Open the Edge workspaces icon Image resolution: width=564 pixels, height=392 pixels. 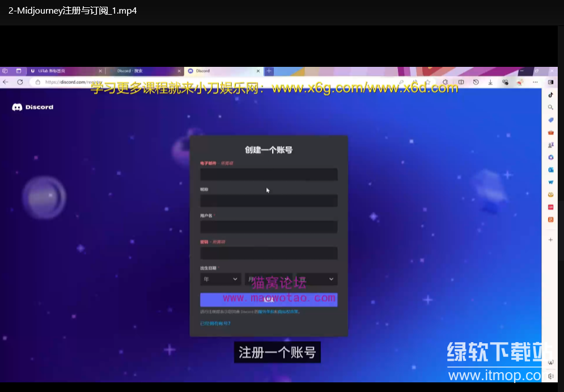coord(5,71)
